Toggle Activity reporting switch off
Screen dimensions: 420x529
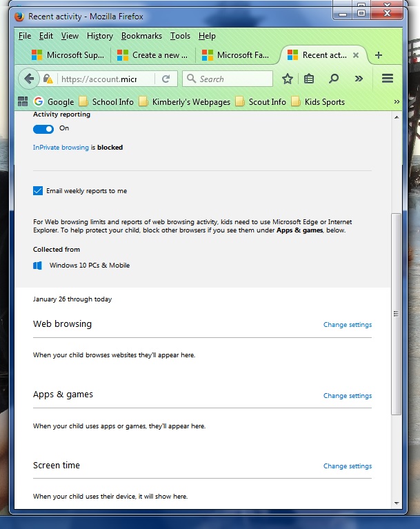click(x=43, y=129)
